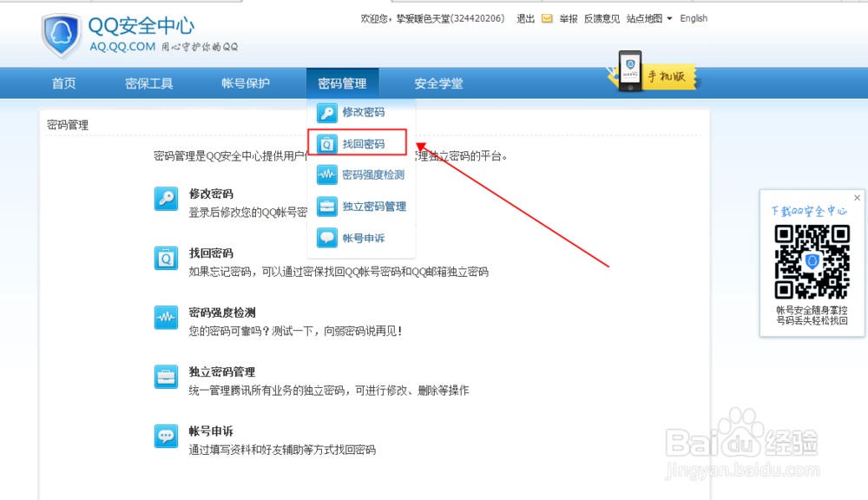
Task: Click description 通过填写资料和好友辅助等方式找回密码
Action: point(282,450)
